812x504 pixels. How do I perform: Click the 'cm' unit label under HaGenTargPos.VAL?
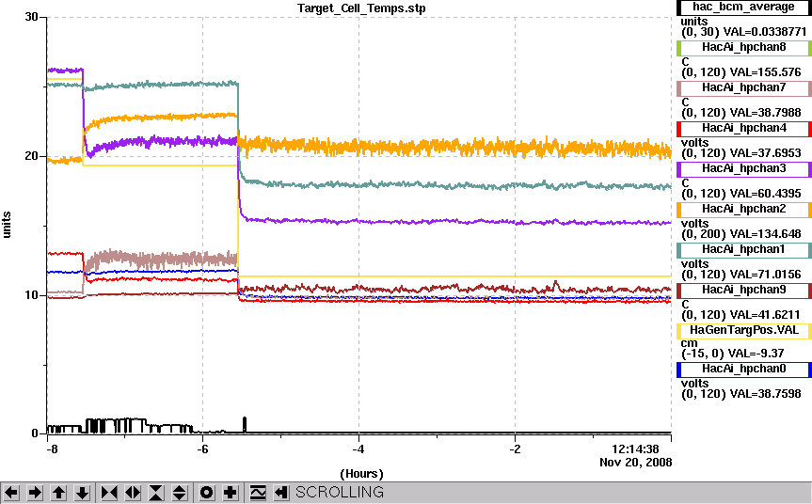pyautogui.click(x=690, y=343)
